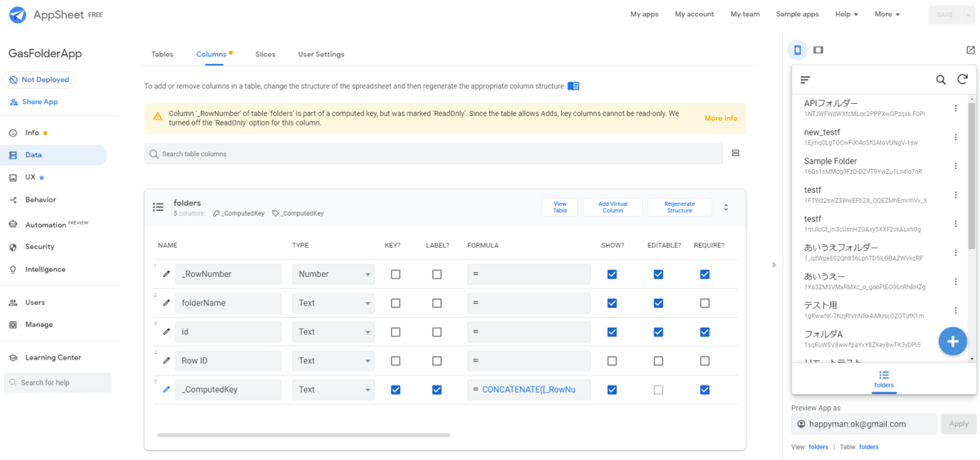Image resolution: width=980 pixels, height=460 pixels.
Task: Open type dropdown for _RowNumber column
Action: [x=333, y=275]
